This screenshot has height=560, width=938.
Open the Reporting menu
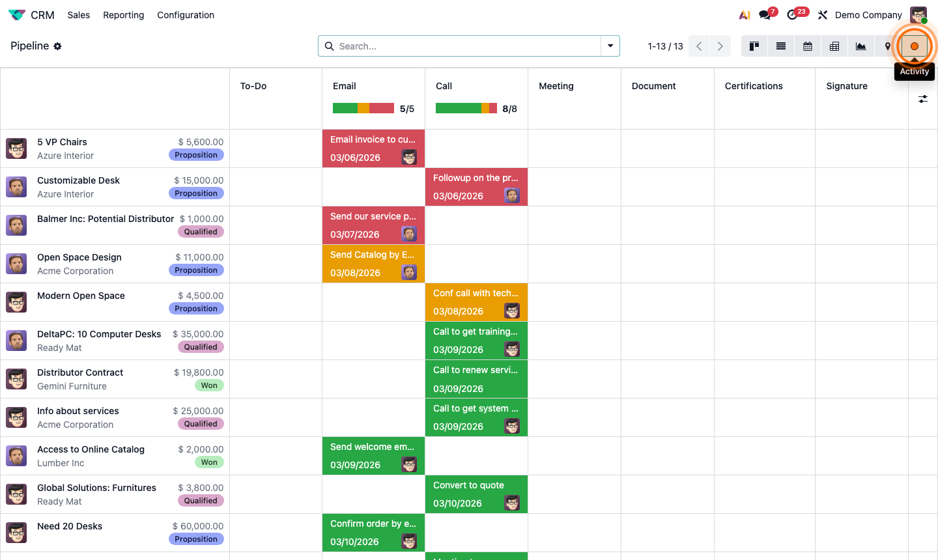point(123,14)
